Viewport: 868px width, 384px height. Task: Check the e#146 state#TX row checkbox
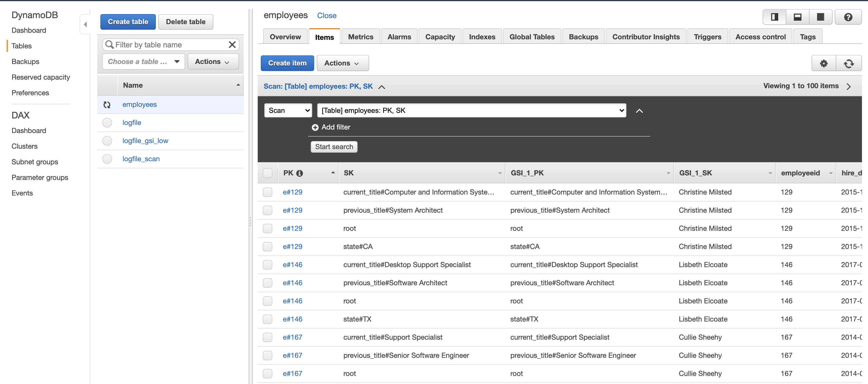[x=268, y=319]
